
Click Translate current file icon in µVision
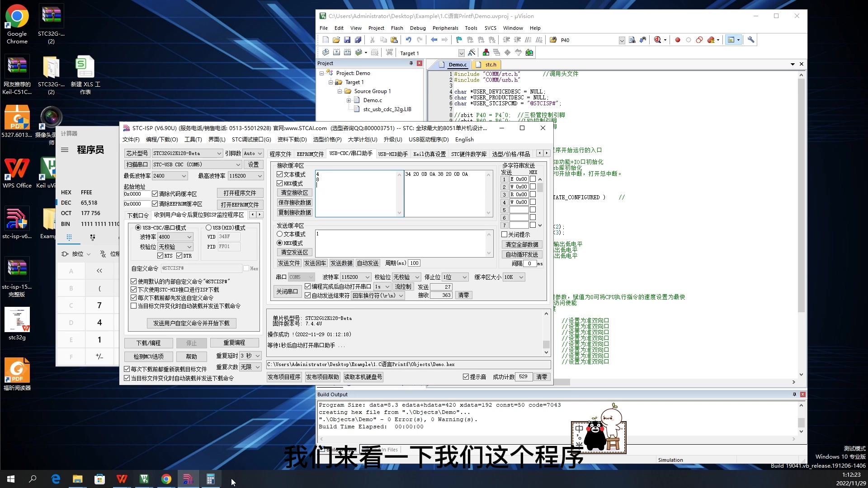coord(325,53)
